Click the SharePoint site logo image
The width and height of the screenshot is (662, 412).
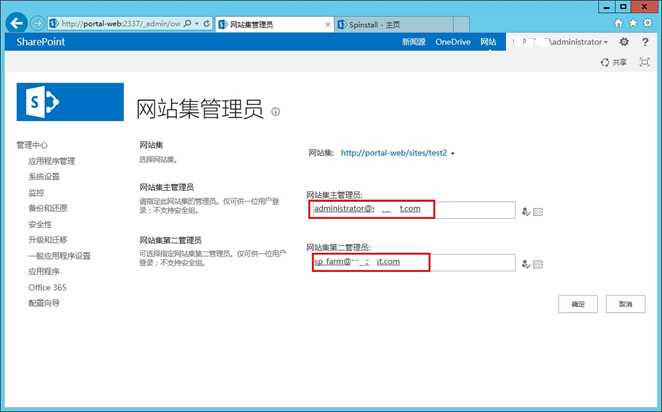[x=70, y=102]
